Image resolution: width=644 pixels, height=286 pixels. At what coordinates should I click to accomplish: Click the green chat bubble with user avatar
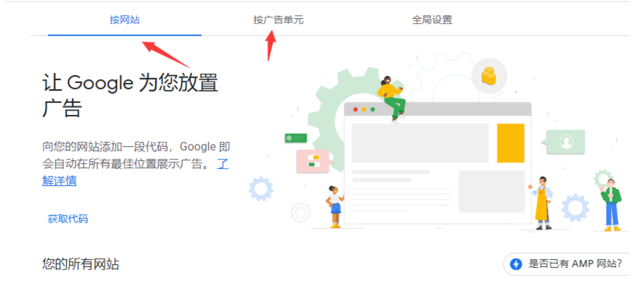tap(563, 142)
